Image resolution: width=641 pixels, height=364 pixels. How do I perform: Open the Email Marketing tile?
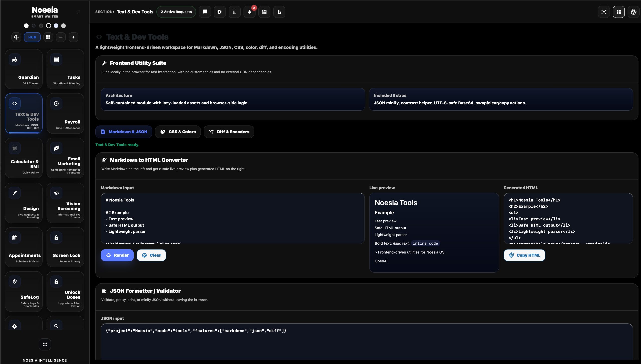[65, 158]
